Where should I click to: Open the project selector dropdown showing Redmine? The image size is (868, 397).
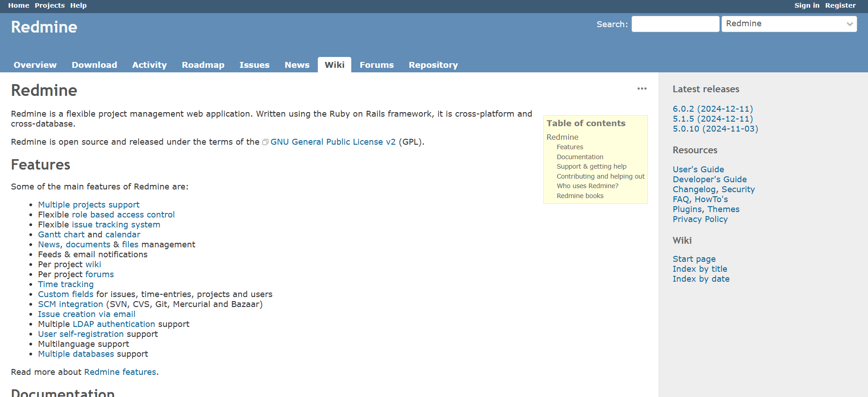(789, 24)
